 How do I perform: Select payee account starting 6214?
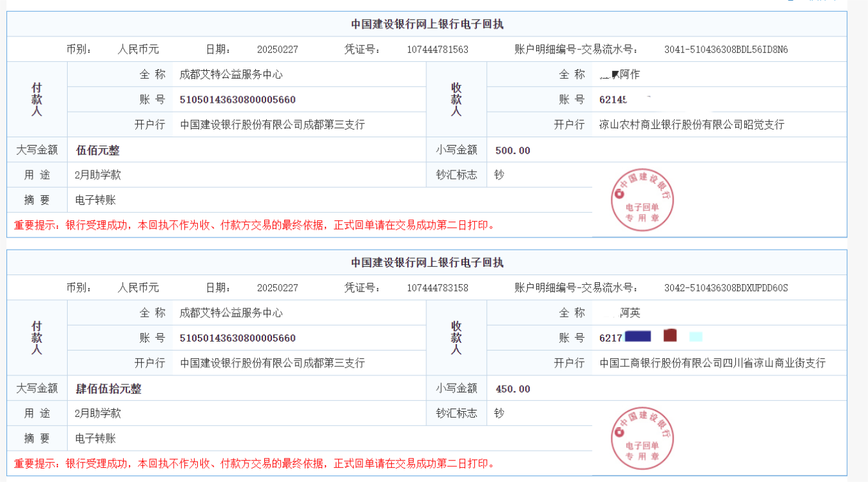614,100
